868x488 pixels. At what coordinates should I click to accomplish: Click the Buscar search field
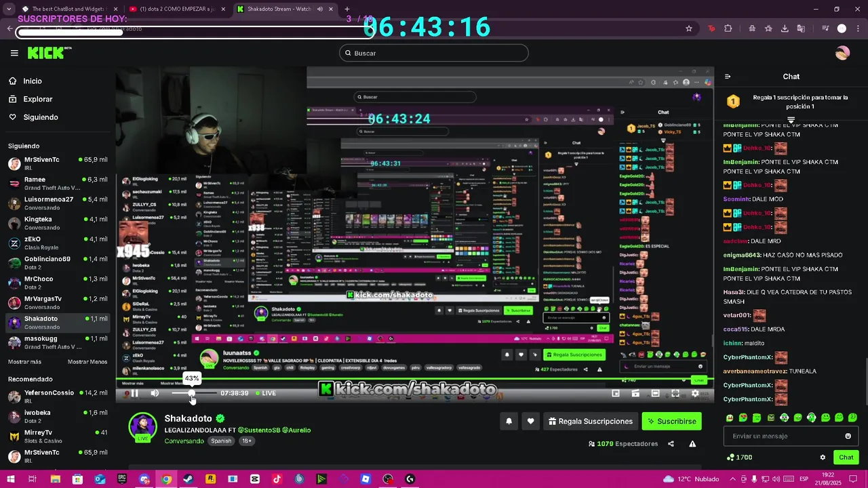434,53
